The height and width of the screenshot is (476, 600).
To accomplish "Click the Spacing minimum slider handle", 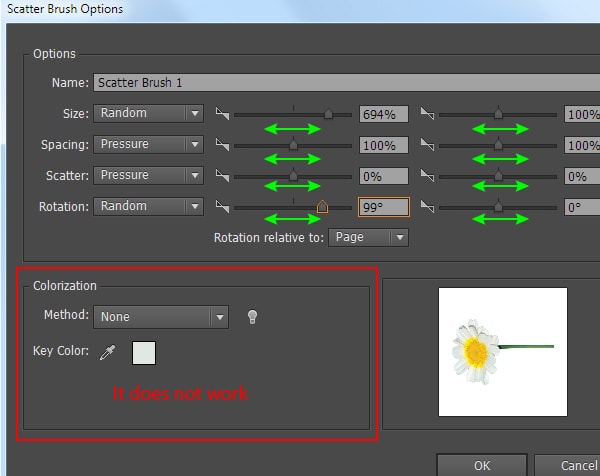I will pos(293,145).
